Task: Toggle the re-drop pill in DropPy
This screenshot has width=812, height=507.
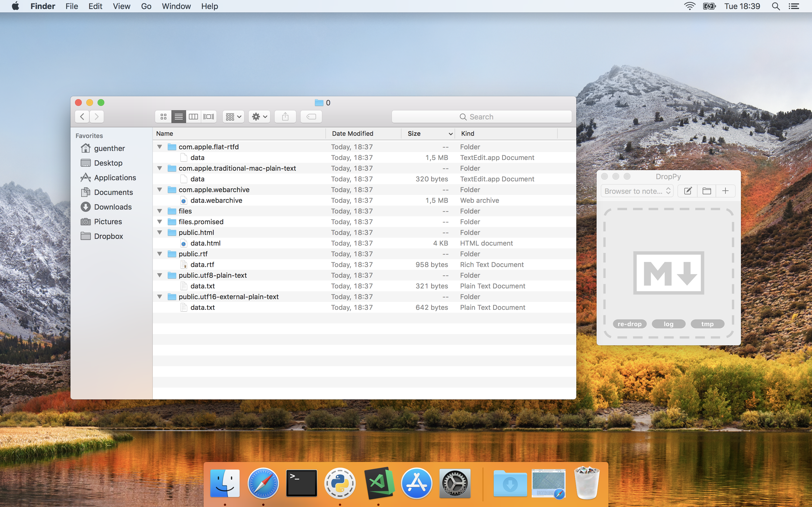Action: click(630, 324)
